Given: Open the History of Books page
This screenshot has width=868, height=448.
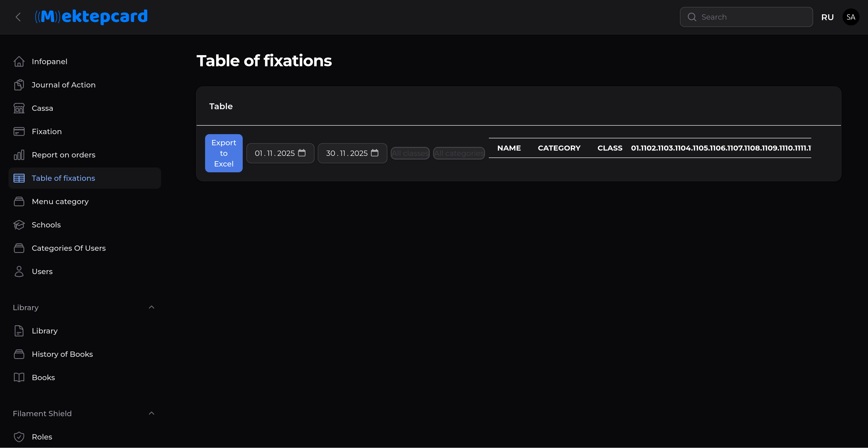Looking at the screenshot, I should [62, 354].
